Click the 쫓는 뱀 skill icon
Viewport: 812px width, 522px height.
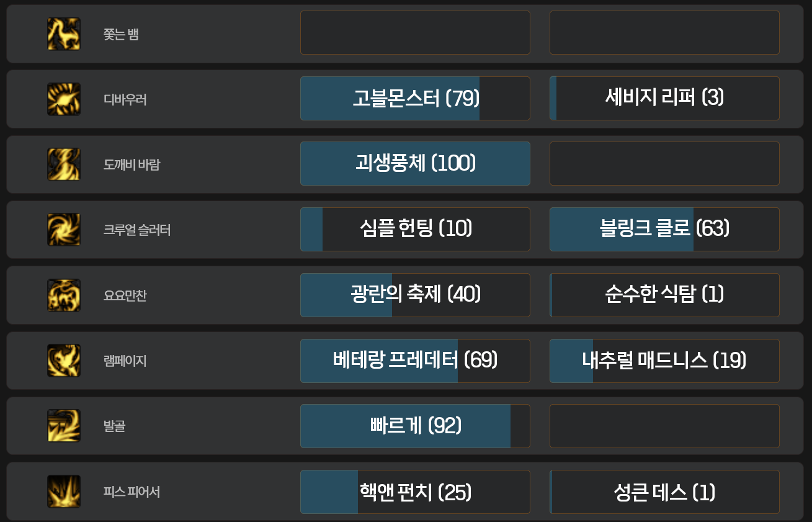pyautogui.click(x=64, y=34)
